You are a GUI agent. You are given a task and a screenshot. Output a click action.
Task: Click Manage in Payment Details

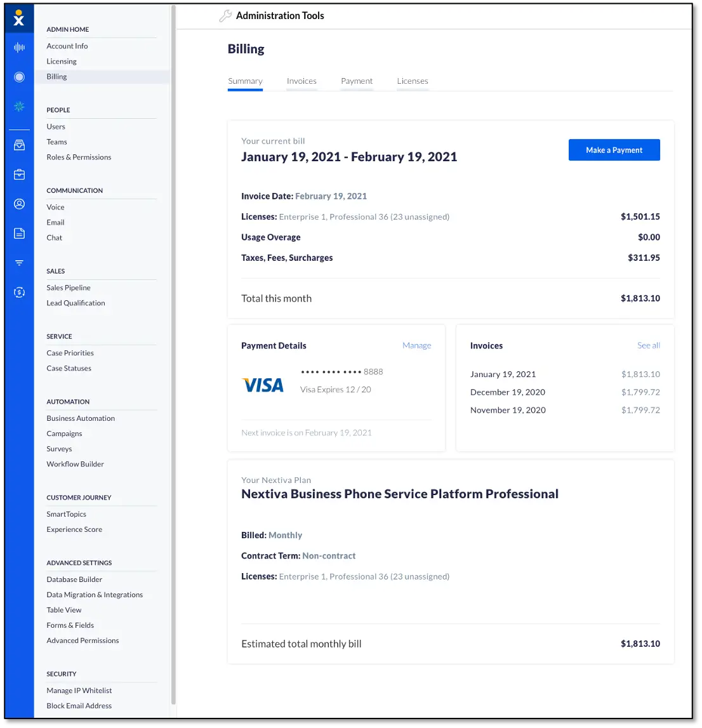pos(416,345)
